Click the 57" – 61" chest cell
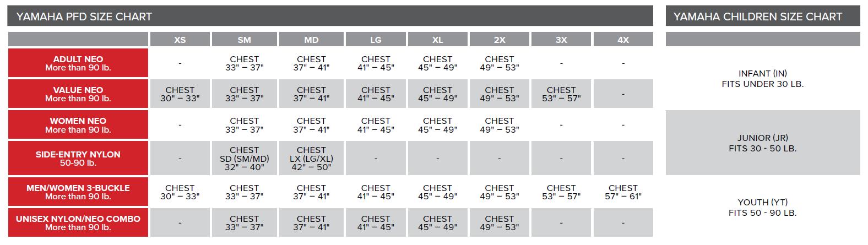This screenshot has height=245, width=868. point(623,192)
